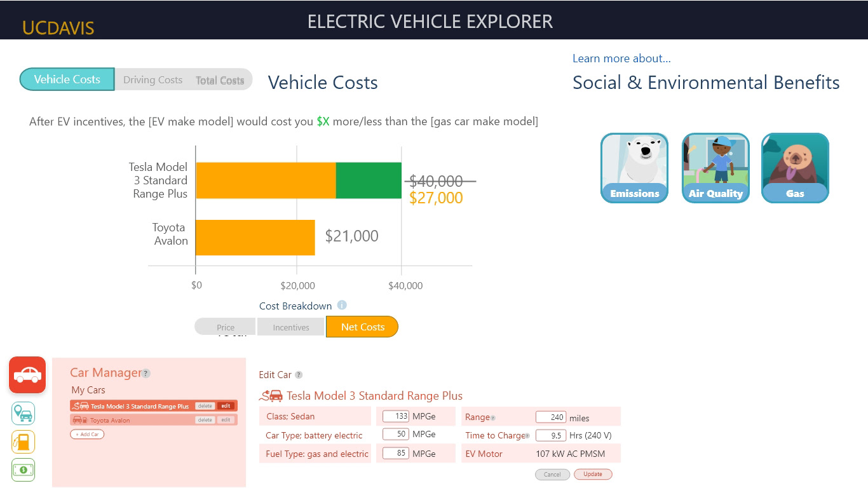868x488 pixels.
Task: Click the gas car icon in Toyota Avalon row
Action: (x=80, y=420)
